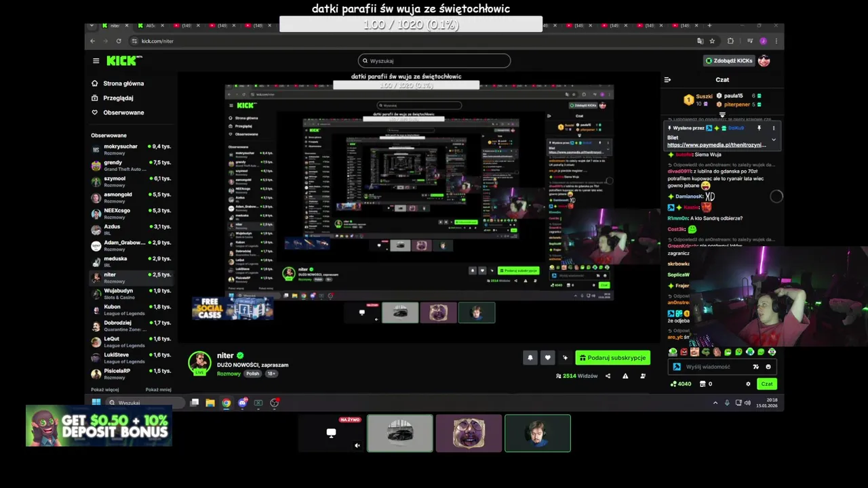Expand list with Pokaż więcej
868x488 pixels.
(105, 390)
